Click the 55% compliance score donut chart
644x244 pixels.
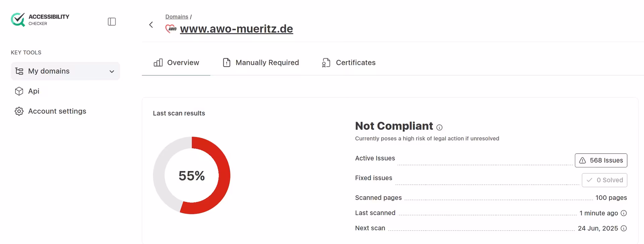tap(192, 175)
